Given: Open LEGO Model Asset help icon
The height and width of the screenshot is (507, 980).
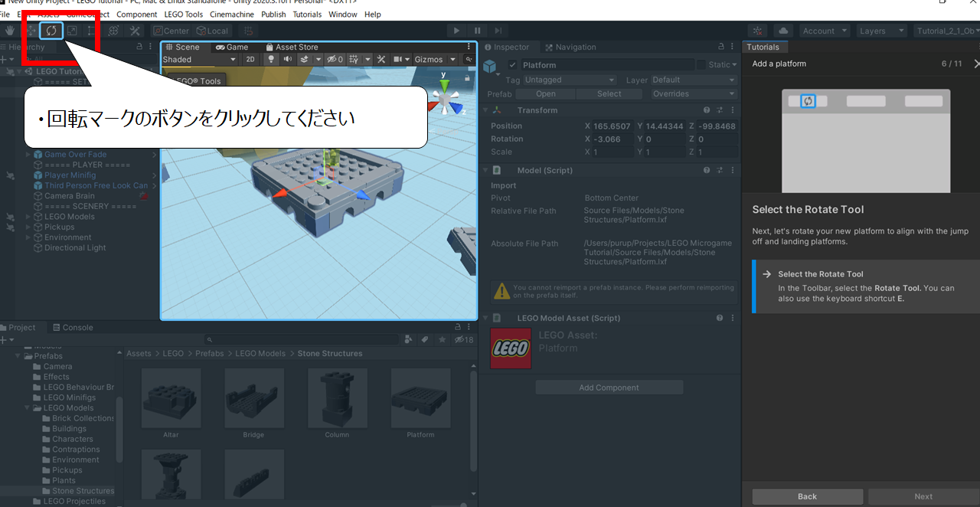Looking at the screenshot, I should (x=720, y=318).
